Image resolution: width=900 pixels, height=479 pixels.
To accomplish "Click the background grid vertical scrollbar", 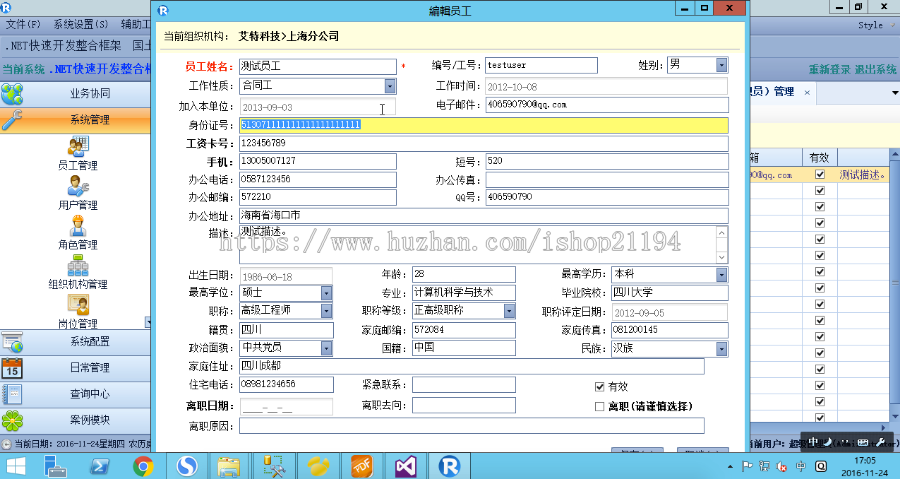I will (x=895, y=285).
